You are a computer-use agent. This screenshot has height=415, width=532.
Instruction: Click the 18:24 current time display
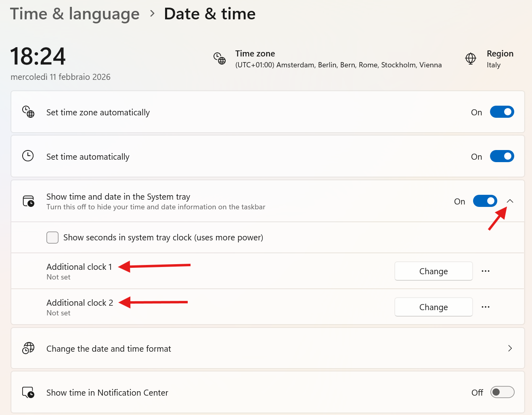pos(38,56)
